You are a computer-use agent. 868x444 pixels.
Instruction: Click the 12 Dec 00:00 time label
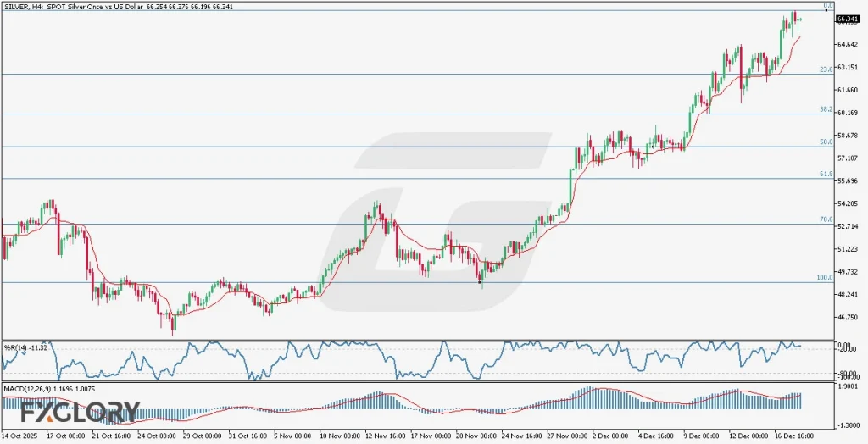[x=748, y=436]
